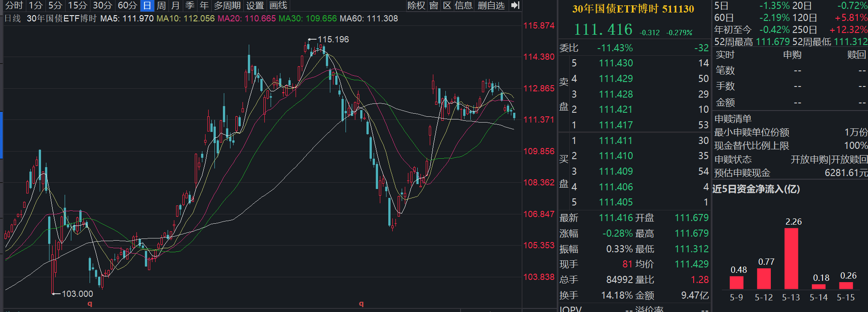Select the 1分 one-minute period
This screenshot has height=312, width=868.
pyautogui.click(x=35, y=5)
